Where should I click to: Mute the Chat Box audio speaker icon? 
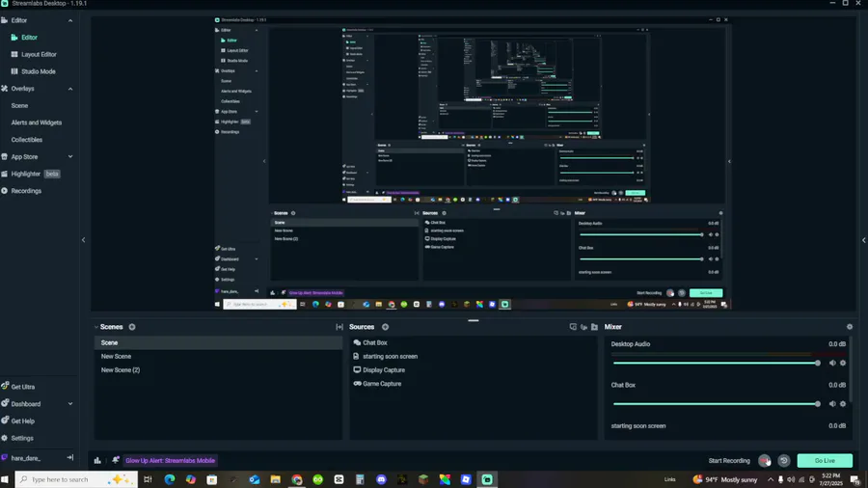click(x=832, y=404)
